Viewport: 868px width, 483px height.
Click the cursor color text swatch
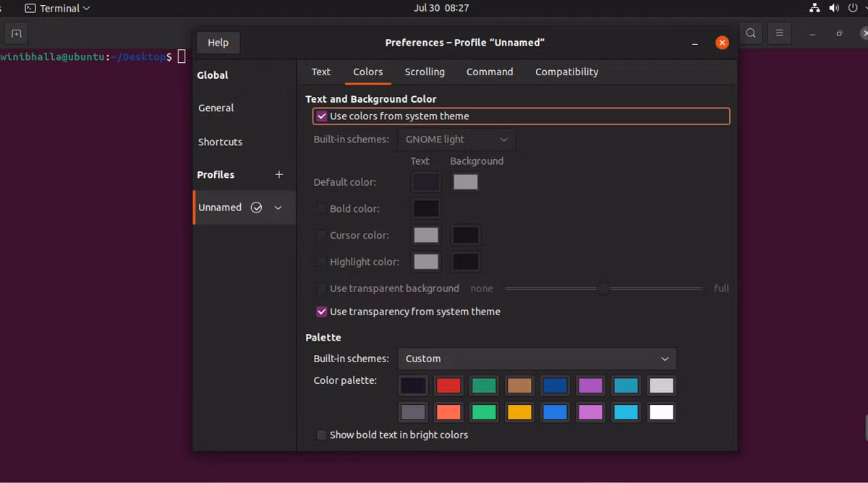pyautogui.click(x=426, y=235)
